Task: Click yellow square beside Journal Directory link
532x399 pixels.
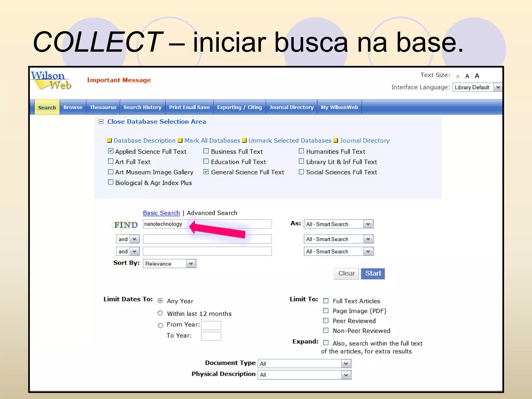Action: pos(336,140)
